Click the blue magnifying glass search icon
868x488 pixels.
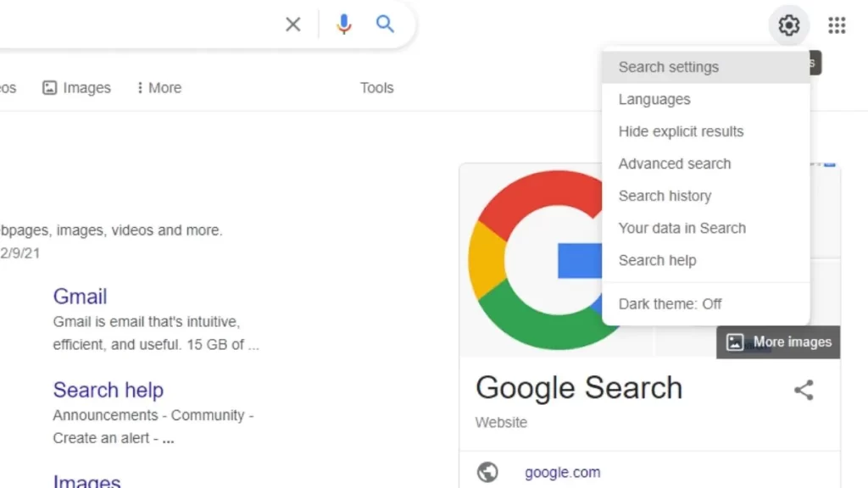pos(386,24)
